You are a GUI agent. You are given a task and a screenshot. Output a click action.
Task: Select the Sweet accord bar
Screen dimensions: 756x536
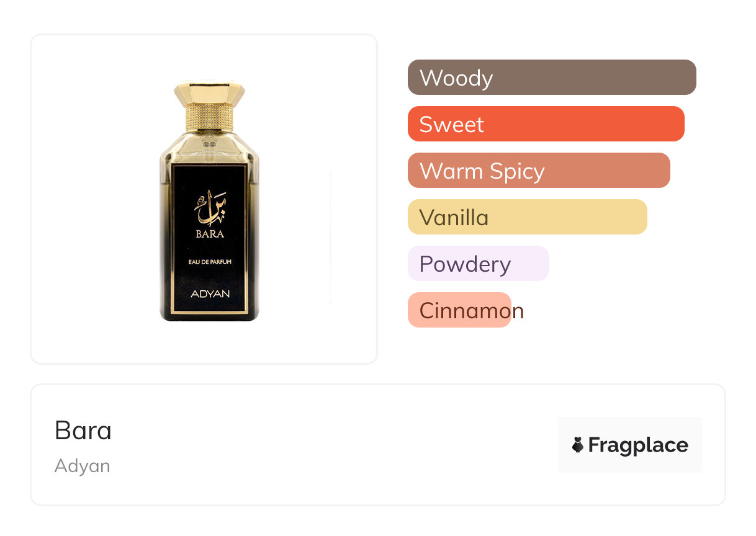click(546, 124)
